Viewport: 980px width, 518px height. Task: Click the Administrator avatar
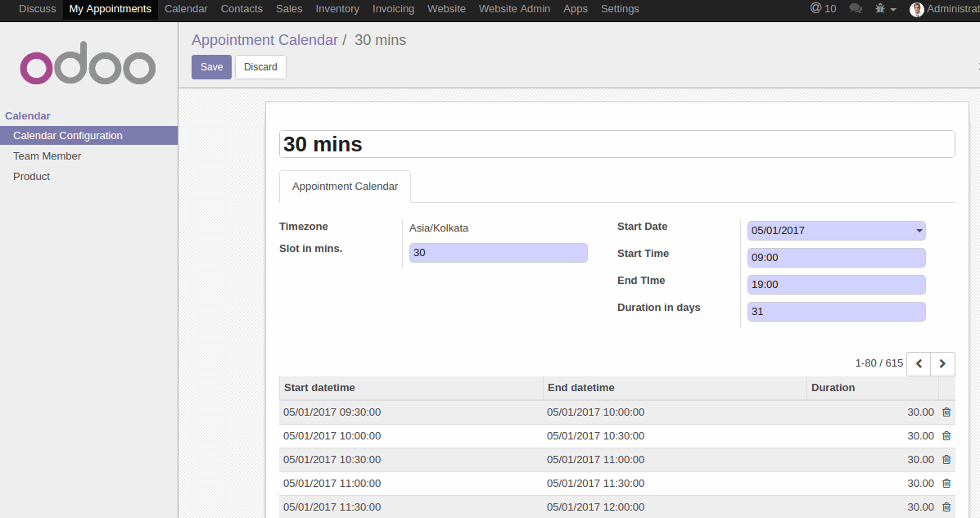[x=916, y=9]
